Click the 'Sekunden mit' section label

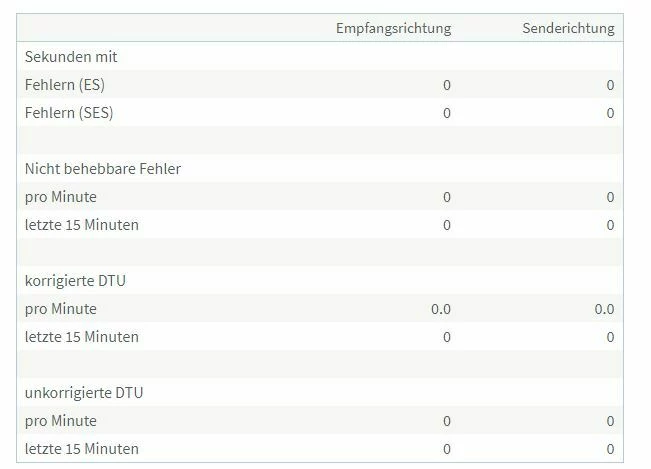[71, 57]
